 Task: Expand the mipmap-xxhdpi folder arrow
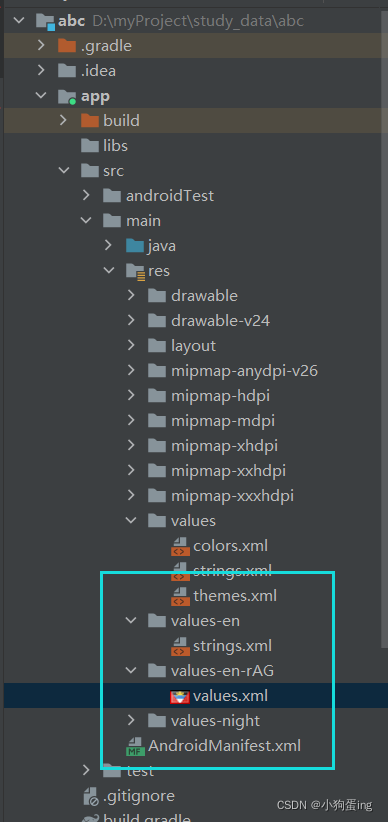tap(131, 470)
